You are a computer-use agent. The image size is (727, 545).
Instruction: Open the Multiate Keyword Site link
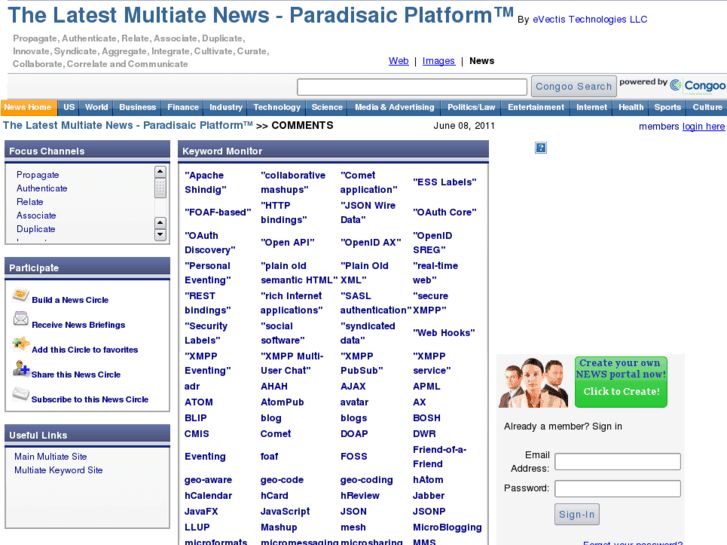58,470
